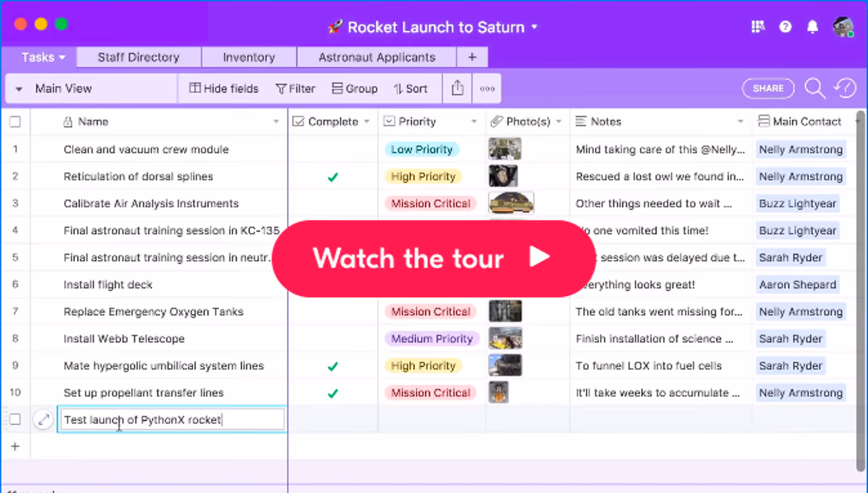This screenshot has width=868, height=493.
Task: Open the Filter option
Action: coord(295,88)
